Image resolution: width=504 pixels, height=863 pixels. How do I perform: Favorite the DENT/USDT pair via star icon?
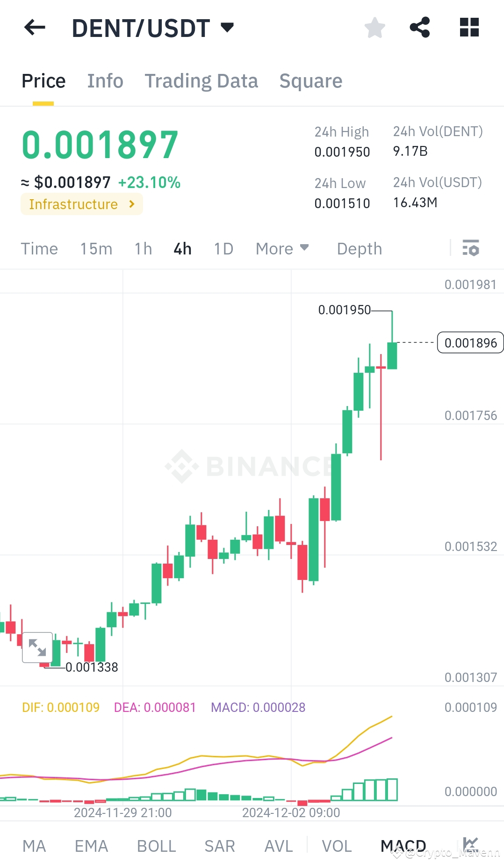coord(374,28)
